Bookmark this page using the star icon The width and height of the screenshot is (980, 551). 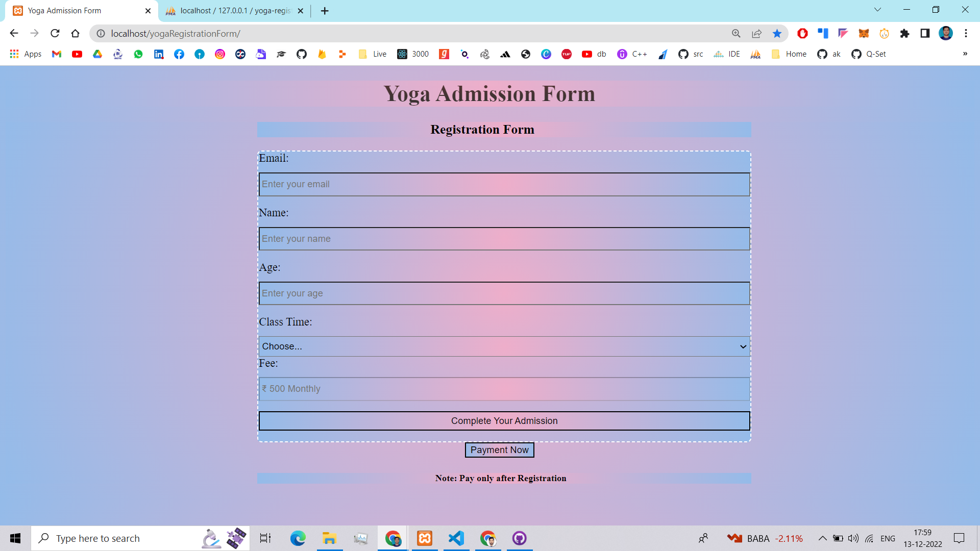coord(777,34)
